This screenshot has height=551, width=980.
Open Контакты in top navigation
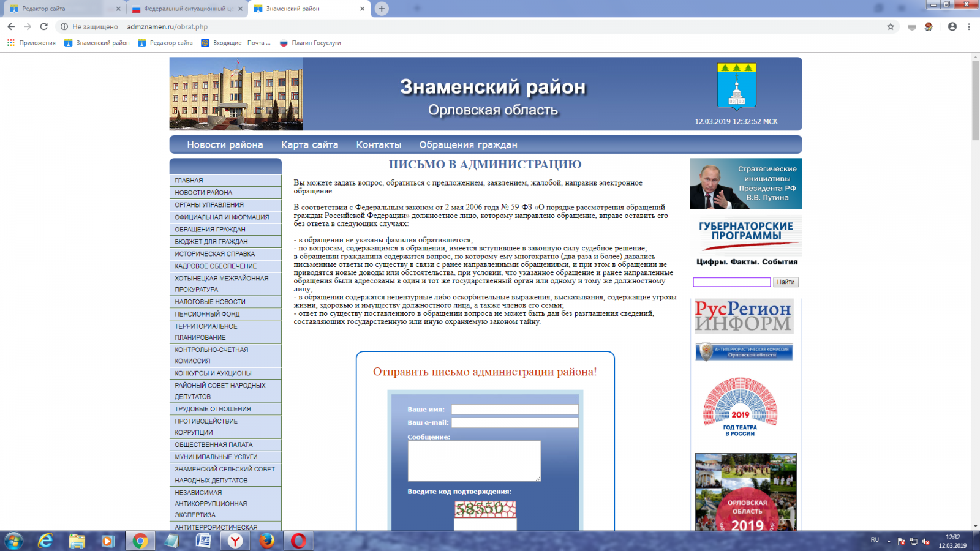tap(379, 144)
